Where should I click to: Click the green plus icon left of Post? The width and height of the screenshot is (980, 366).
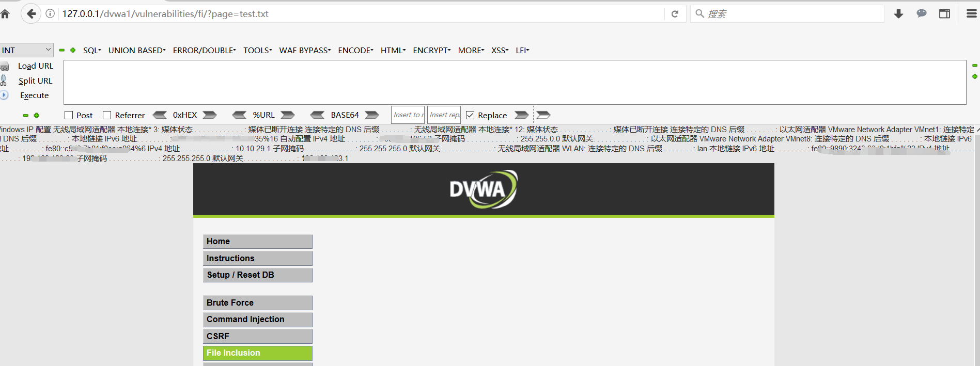[36, 116]
